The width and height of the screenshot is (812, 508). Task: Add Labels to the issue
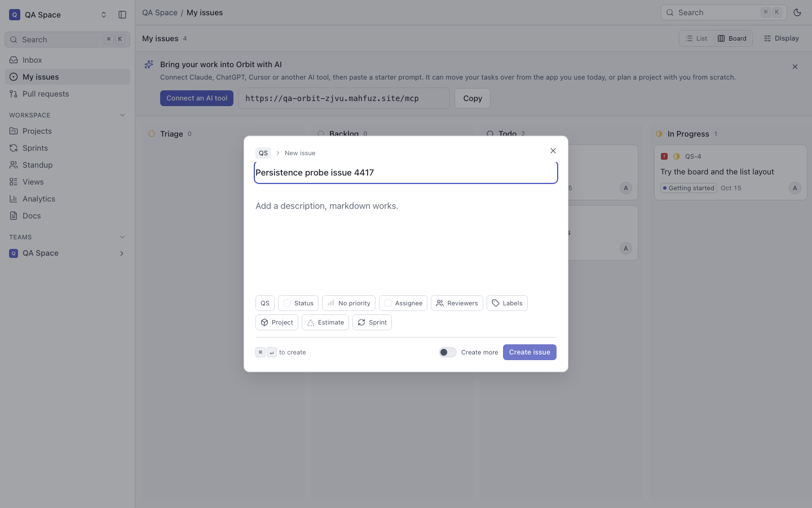coord(507,303)
